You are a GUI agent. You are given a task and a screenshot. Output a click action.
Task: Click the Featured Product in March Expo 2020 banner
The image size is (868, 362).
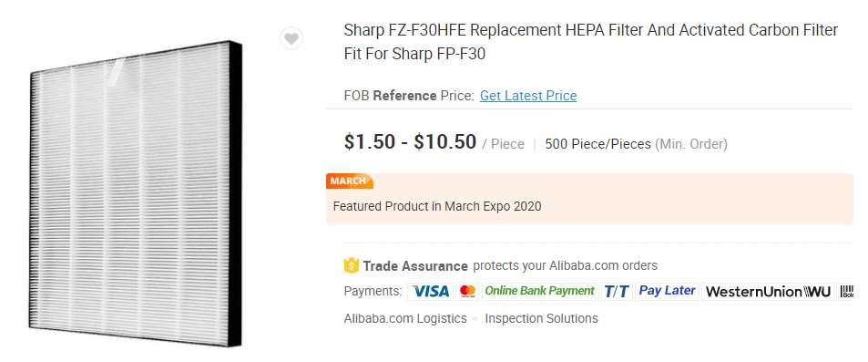pos(589,199)
